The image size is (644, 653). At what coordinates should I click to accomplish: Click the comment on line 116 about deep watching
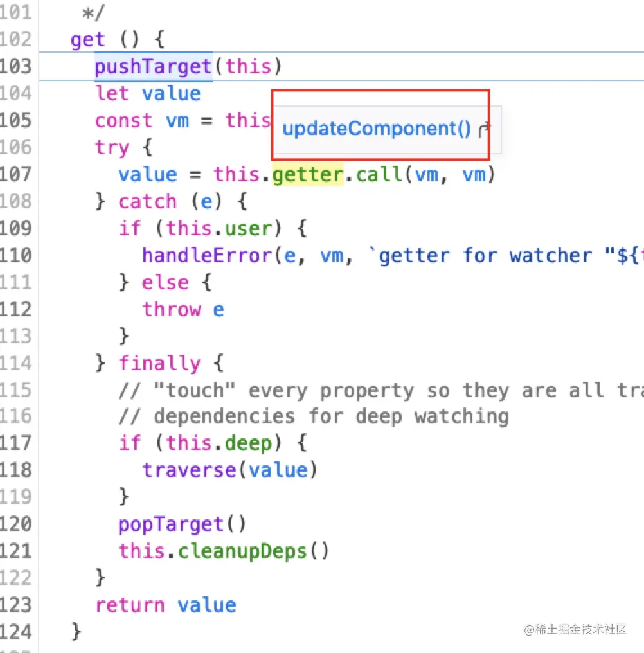tap(314, 416)
